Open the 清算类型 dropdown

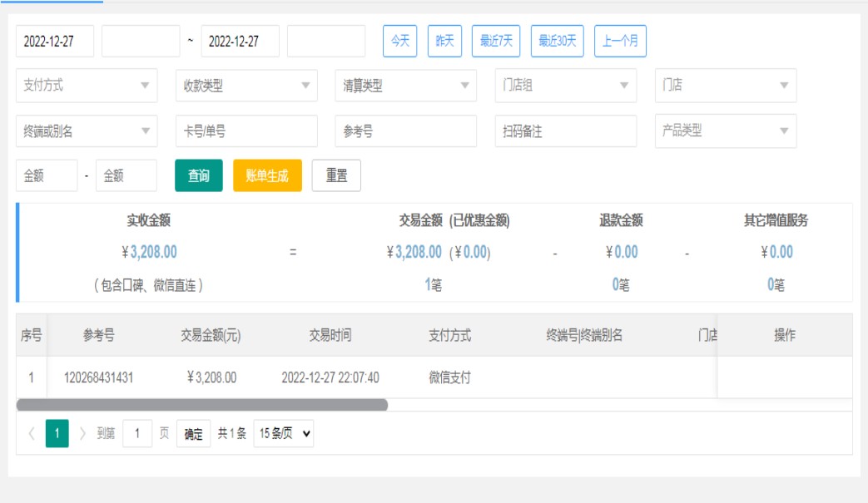(x=406, y=86)
